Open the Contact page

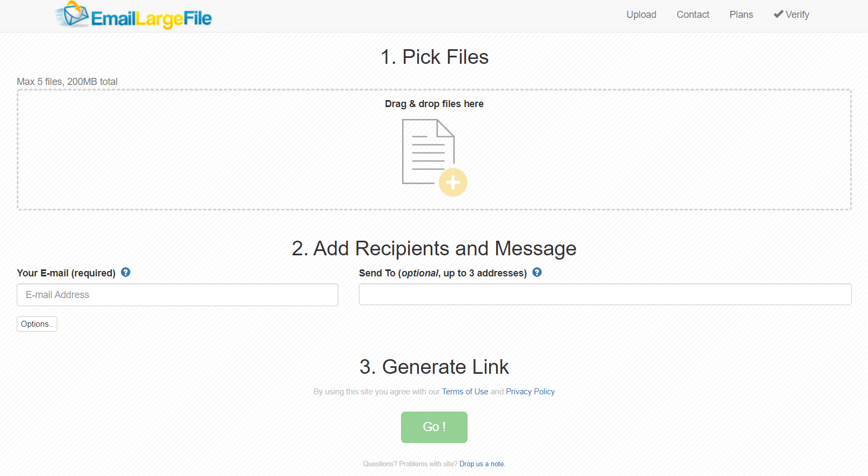pyautogui.click(x=693, y=15)
